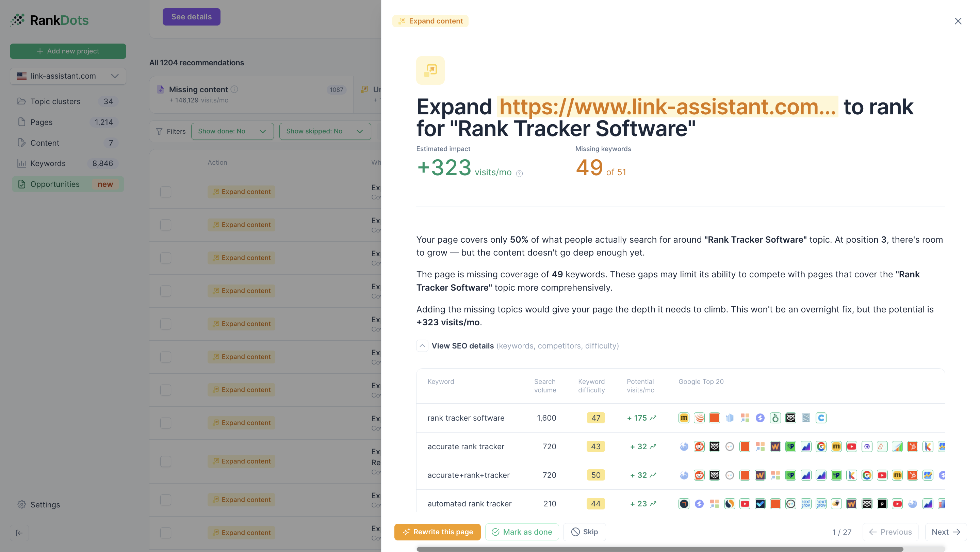Click the Expand content tag in panel header
The image size is (980, 552).
(430, 21)
